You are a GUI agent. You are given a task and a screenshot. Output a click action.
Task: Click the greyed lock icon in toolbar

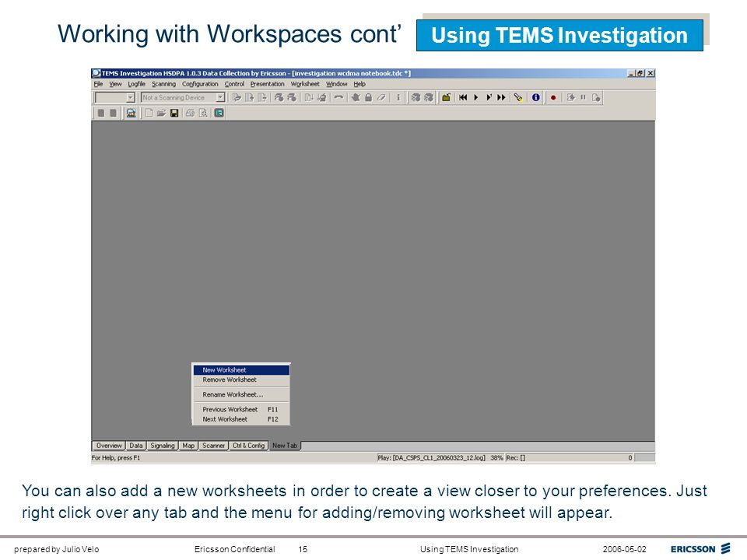pos(368,98)
